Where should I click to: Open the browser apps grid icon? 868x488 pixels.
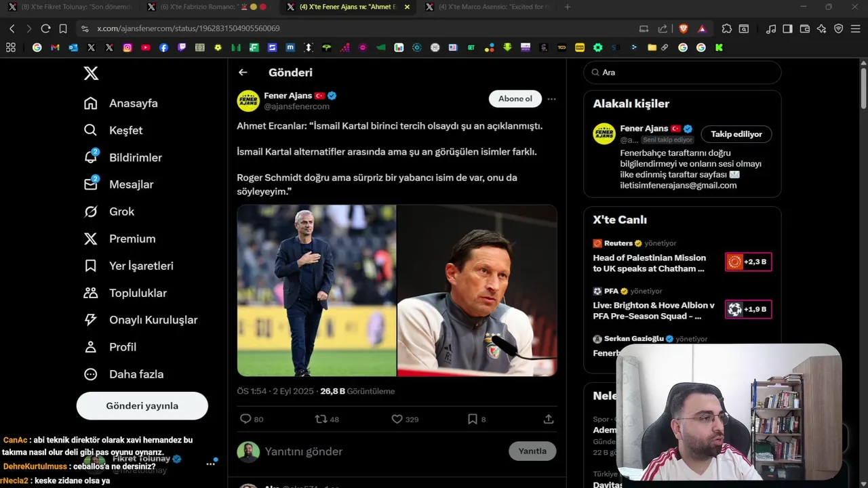[x=11, y=47]
